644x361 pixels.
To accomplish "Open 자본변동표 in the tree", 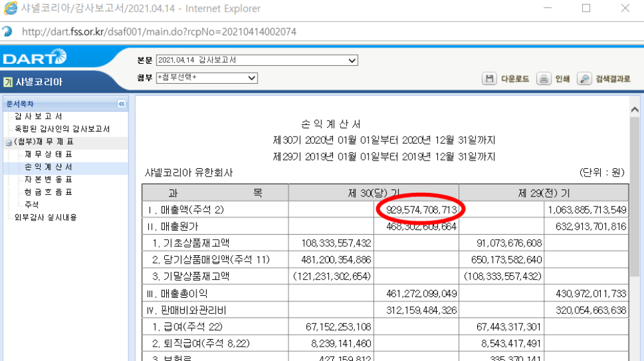I will [48, 180].
